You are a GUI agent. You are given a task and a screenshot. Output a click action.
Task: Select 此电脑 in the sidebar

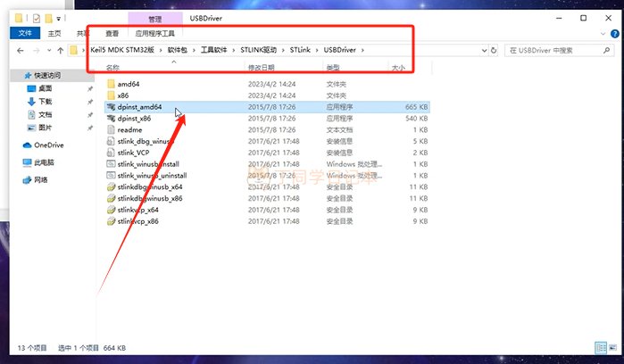44,162
